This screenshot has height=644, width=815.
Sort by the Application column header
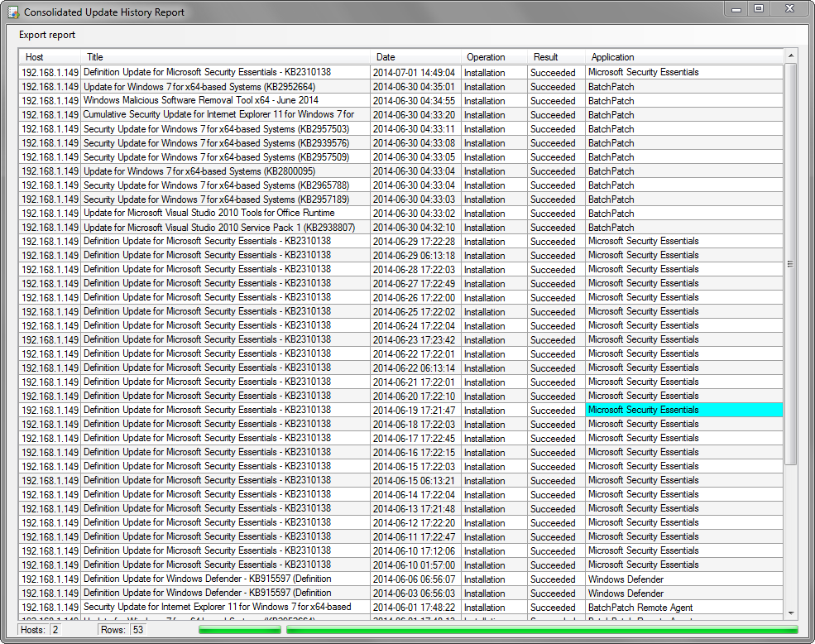(x=684, y=57)
